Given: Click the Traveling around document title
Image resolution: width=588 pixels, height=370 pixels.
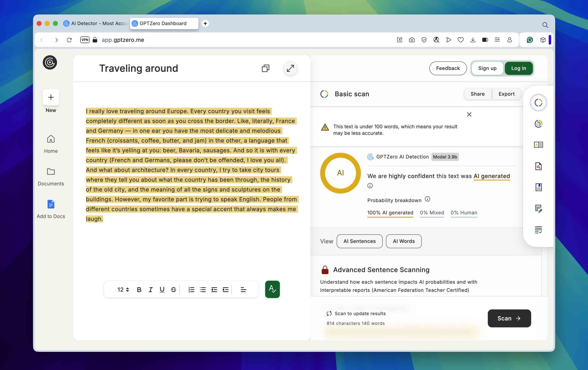Looking at the screenshot, I should [139, 68].
